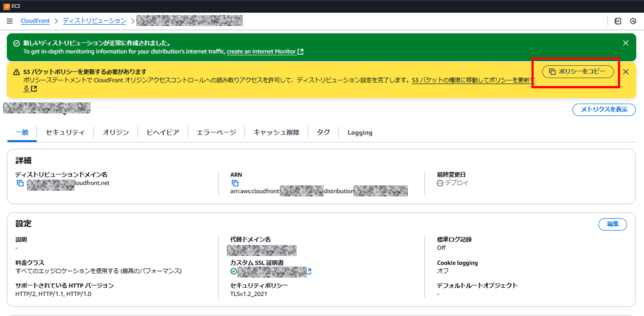This screenshot has height=316, width=644.
Task: Click the HTTP/2, HTTP/1.1, HTTP/1.0 value
Action: tap(53, 294)
